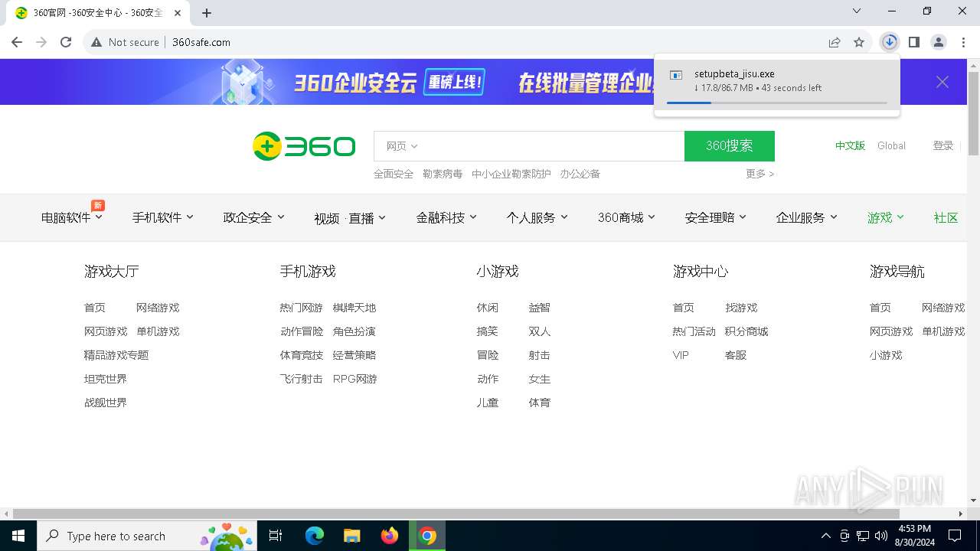Click the taskbar clock 4:53 PM
This screenshot has width=980, height=551.
[915, 529]
